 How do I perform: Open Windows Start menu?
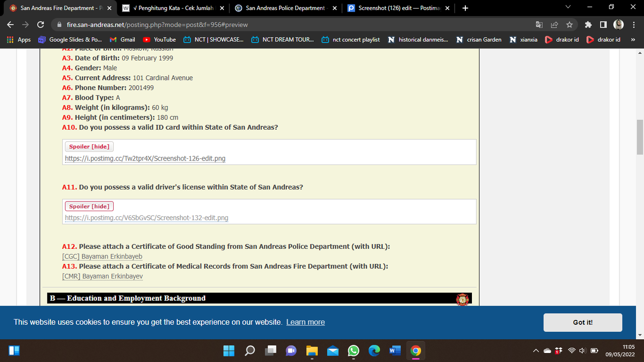[x=229, y=350]
